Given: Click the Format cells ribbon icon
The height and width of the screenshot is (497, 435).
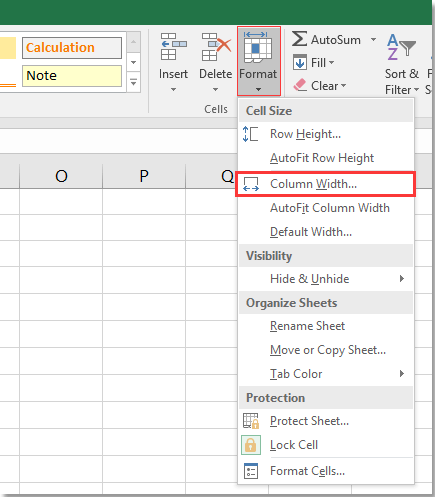Looking at the screenshot, I should point(258,47).
